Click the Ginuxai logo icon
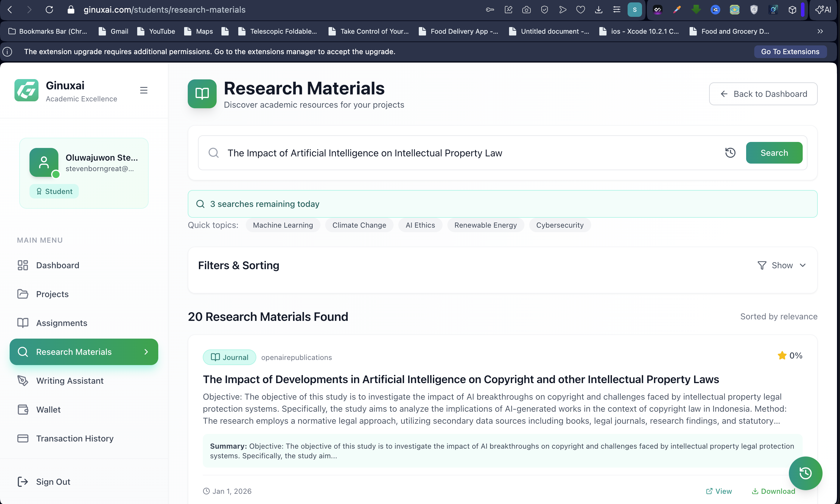The image size is (840, 504). coord(26,90)
